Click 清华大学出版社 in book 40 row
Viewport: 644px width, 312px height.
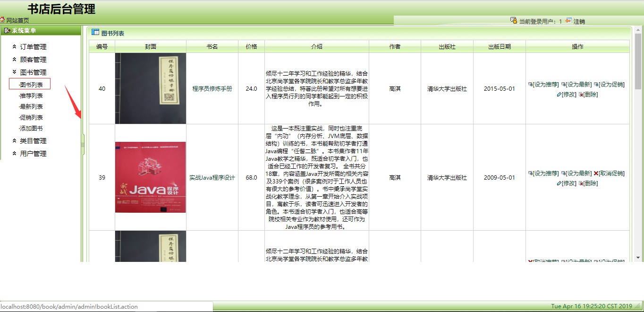[x=447, y=88]
